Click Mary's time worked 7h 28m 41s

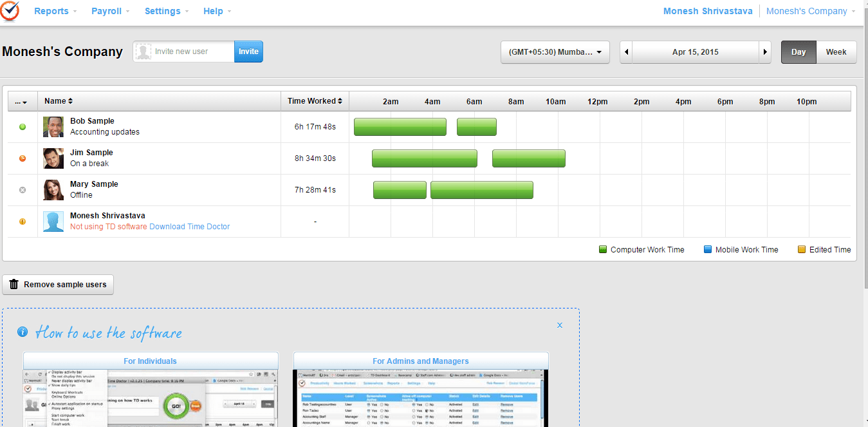315,190
